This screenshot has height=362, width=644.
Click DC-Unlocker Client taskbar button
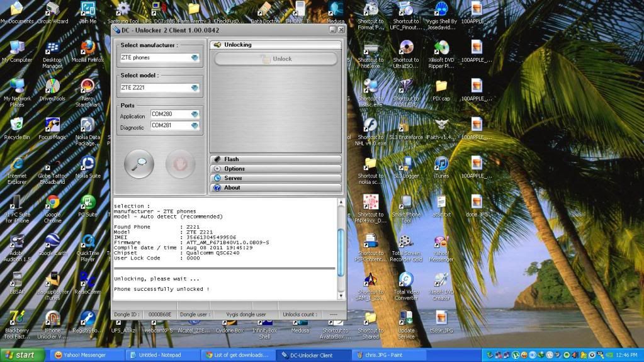point(315,355)
